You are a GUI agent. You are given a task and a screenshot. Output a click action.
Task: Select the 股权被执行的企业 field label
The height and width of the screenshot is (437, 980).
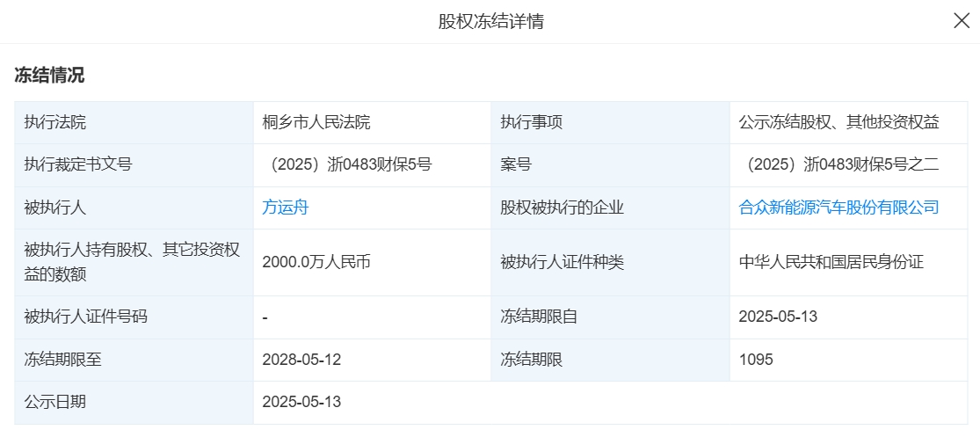click(x=562, y=208)
